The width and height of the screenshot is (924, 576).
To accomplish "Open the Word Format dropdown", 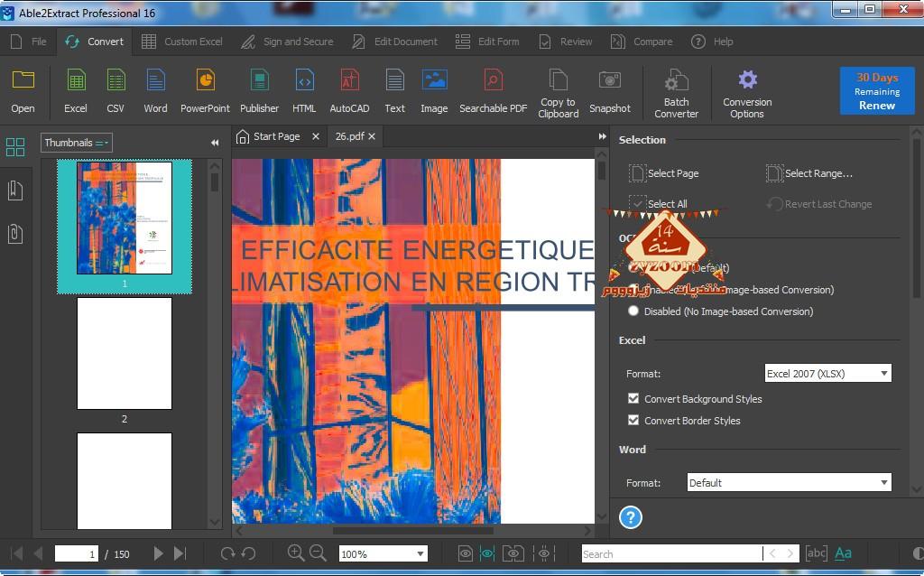I will tap(789, 482).
